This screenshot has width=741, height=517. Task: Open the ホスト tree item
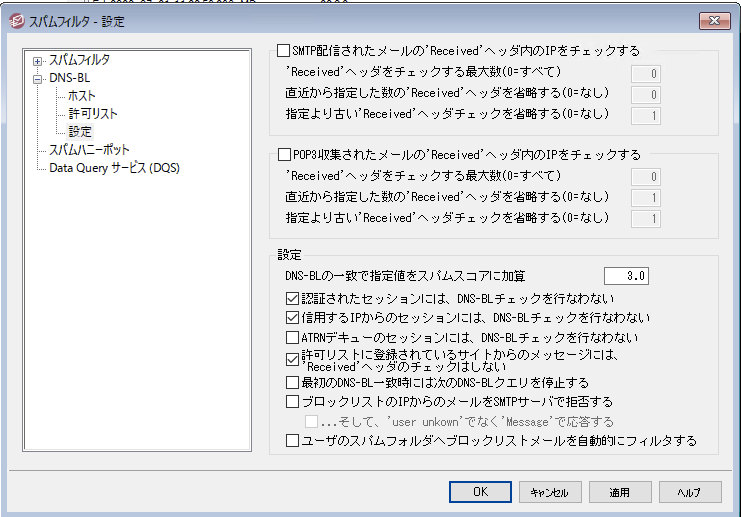pos(82,96)
